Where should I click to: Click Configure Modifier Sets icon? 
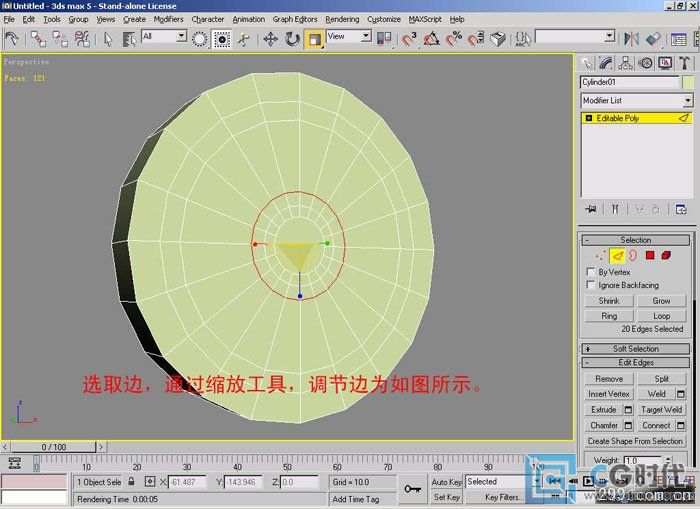click(681, 209)
